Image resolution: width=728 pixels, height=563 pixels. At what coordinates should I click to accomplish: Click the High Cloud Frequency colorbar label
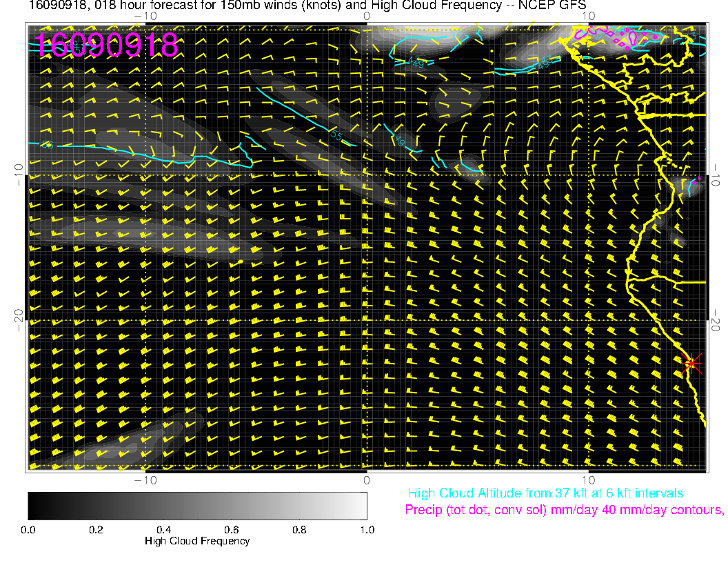[197, 541]
